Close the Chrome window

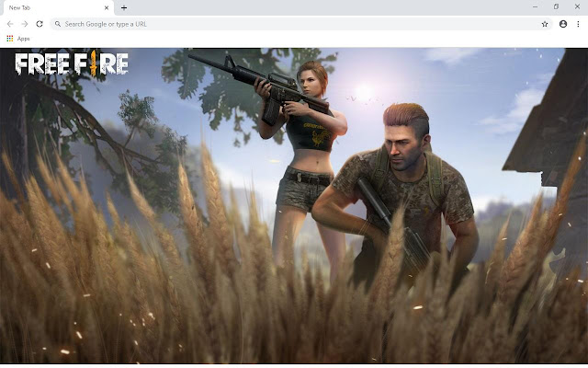click(577, 6)
